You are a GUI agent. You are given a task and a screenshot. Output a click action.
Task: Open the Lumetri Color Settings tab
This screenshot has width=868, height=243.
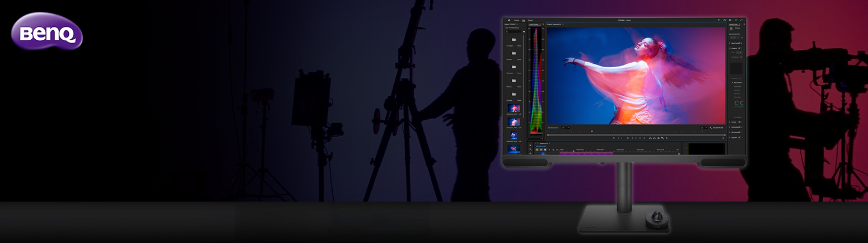(737, 28)
